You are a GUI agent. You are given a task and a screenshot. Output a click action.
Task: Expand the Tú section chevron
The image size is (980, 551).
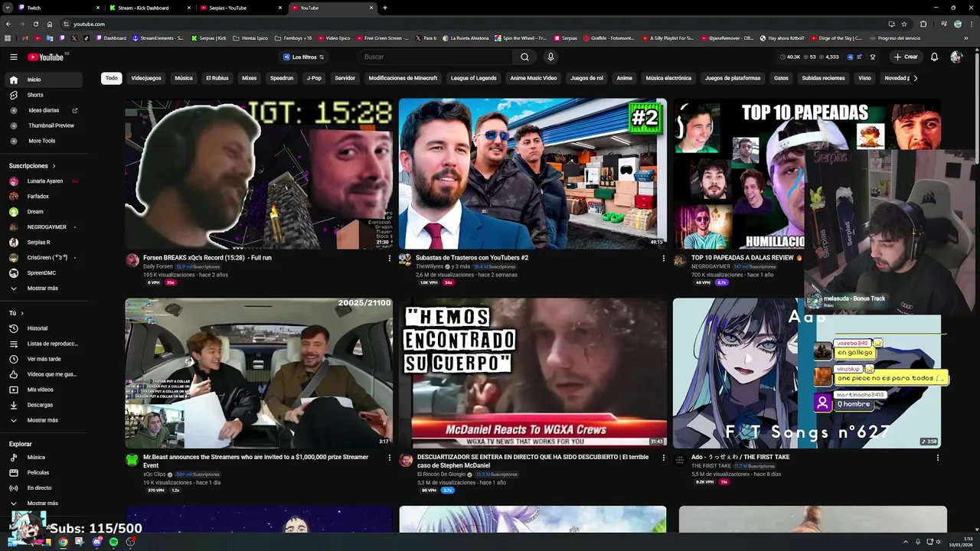[22, 313]
